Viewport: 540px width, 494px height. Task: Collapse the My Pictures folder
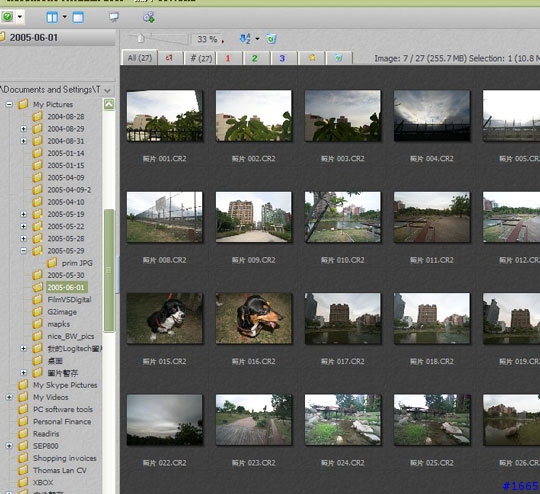click(x=9, y=104)
